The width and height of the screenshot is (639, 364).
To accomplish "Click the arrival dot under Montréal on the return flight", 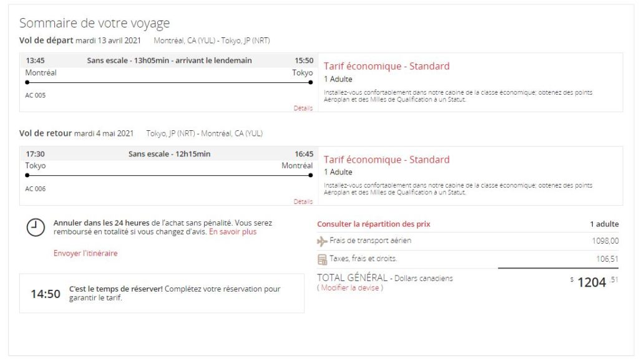I will point(310,175).
